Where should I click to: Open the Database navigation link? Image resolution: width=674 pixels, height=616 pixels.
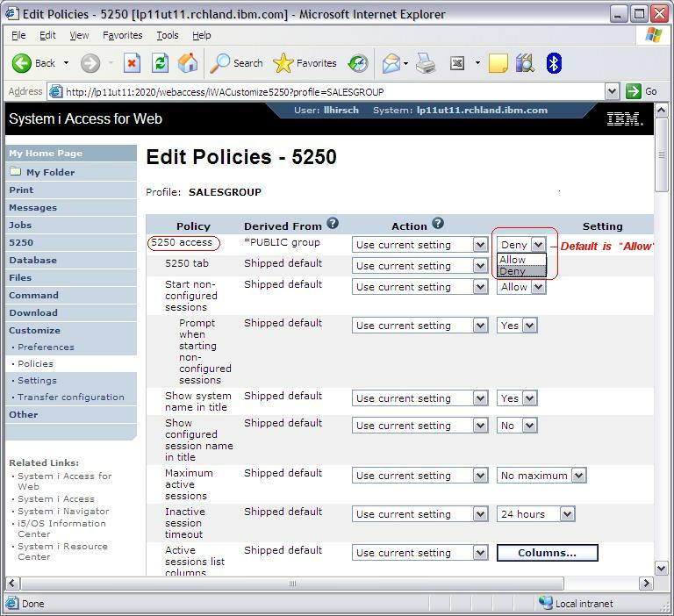[32, 260]
